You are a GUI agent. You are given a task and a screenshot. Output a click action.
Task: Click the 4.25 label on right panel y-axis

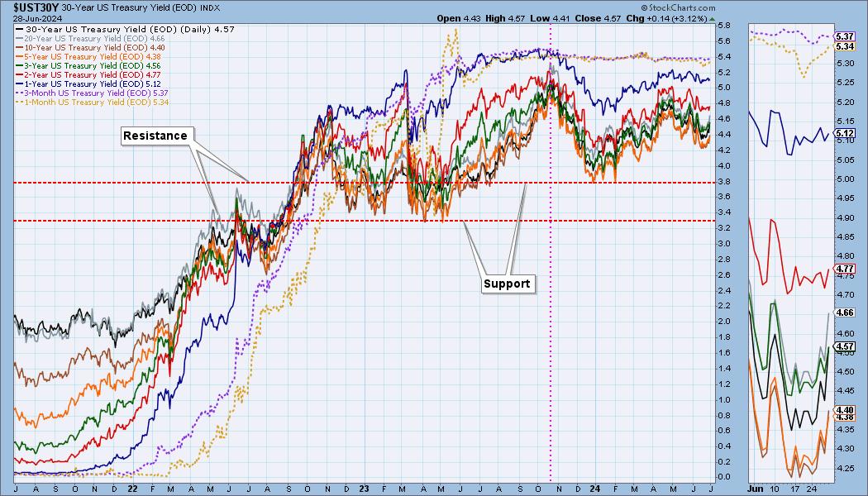(x=845, y=468)
